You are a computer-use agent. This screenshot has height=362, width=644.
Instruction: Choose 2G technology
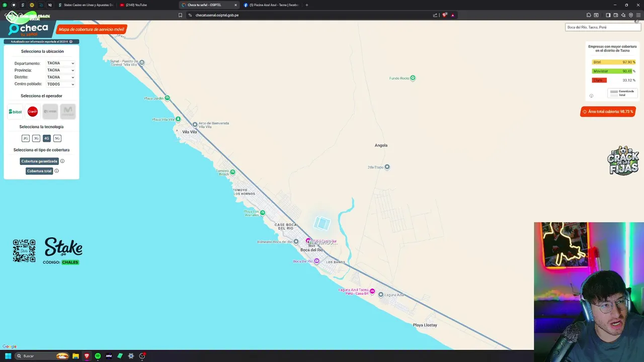26,138
